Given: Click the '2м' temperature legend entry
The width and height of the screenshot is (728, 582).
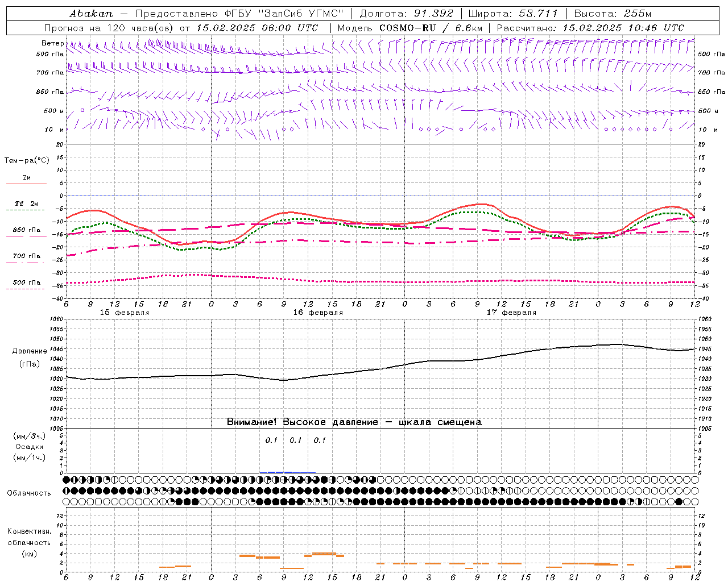Looking at the screenshot, I should tap(27, 178).
